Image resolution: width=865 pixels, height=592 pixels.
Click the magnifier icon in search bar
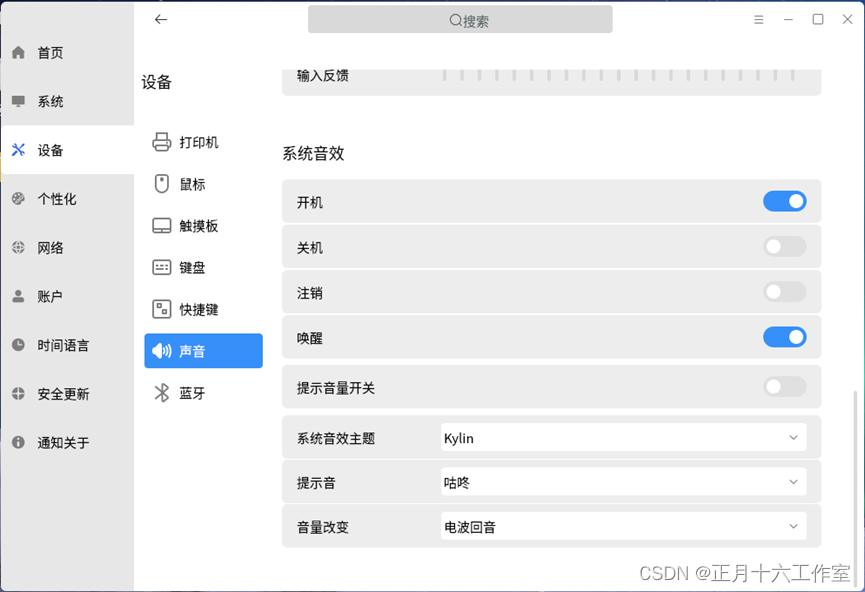(x=455, y=20)
